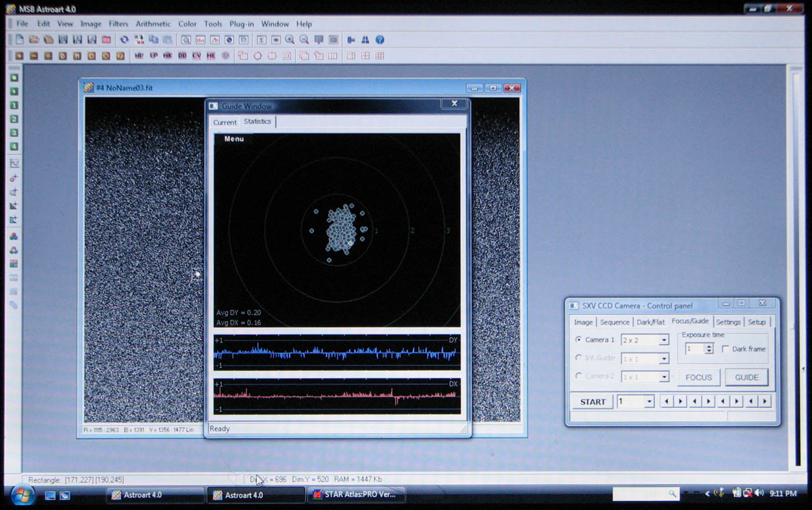Click the green play icon in left sidebar

click(14, 91)
